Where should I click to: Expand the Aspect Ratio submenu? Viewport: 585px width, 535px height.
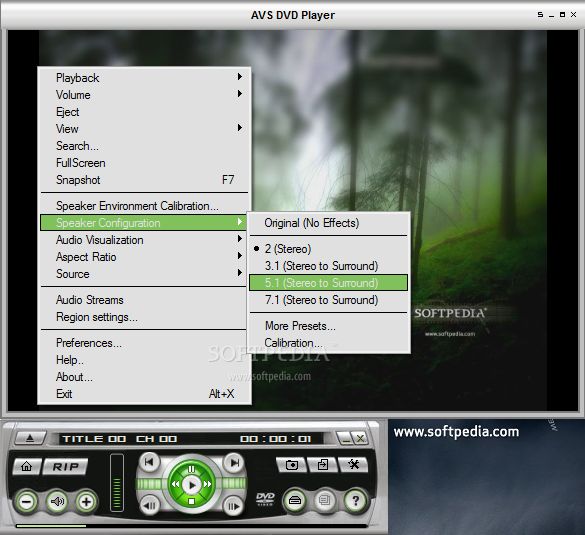pyautogui.click(x=144, y=257)
